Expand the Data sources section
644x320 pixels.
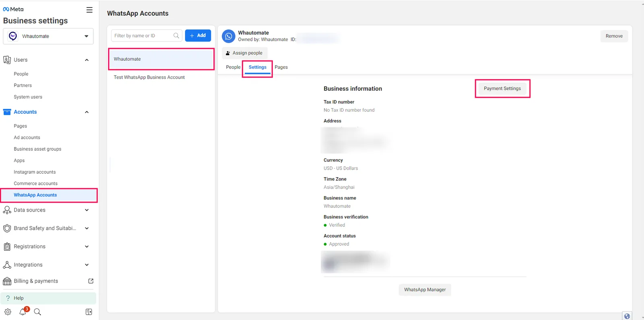click(87, 210)
